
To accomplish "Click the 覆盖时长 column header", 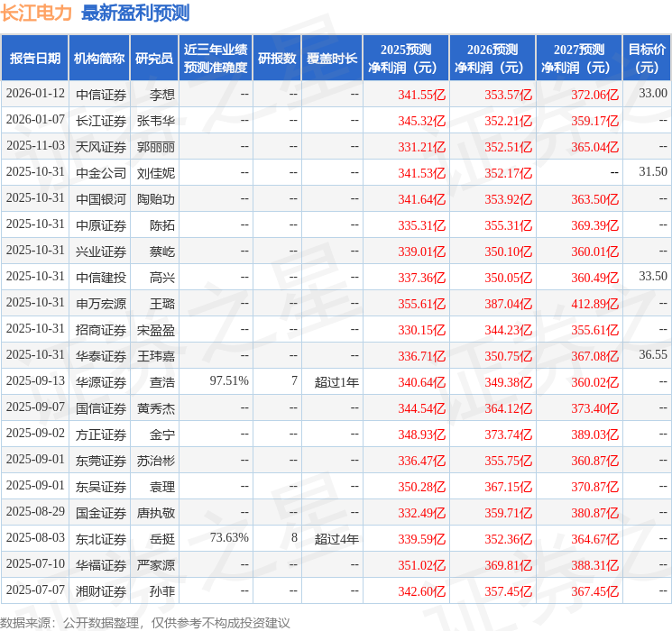I will (x=332, y=58).
